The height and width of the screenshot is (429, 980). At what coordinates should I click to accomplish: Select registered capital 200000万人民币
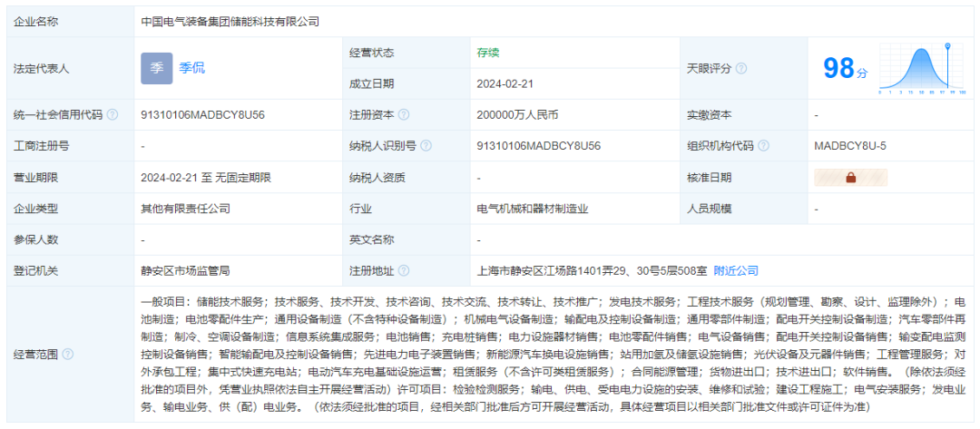(x=517, y=115)
